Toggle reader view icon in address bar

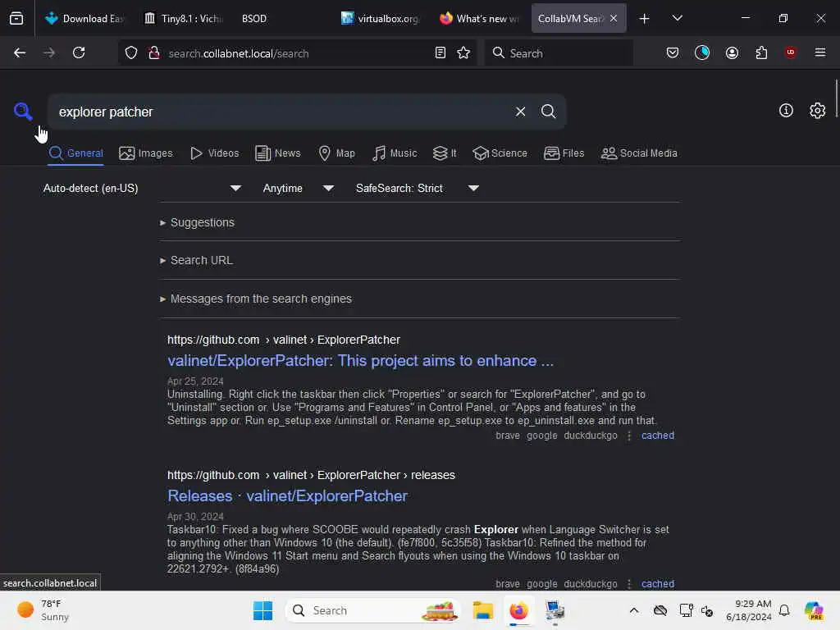point(441,52)
